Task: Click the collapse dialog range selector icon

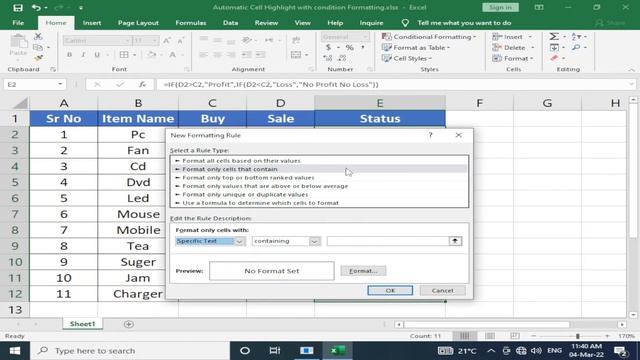Action: 455,241
